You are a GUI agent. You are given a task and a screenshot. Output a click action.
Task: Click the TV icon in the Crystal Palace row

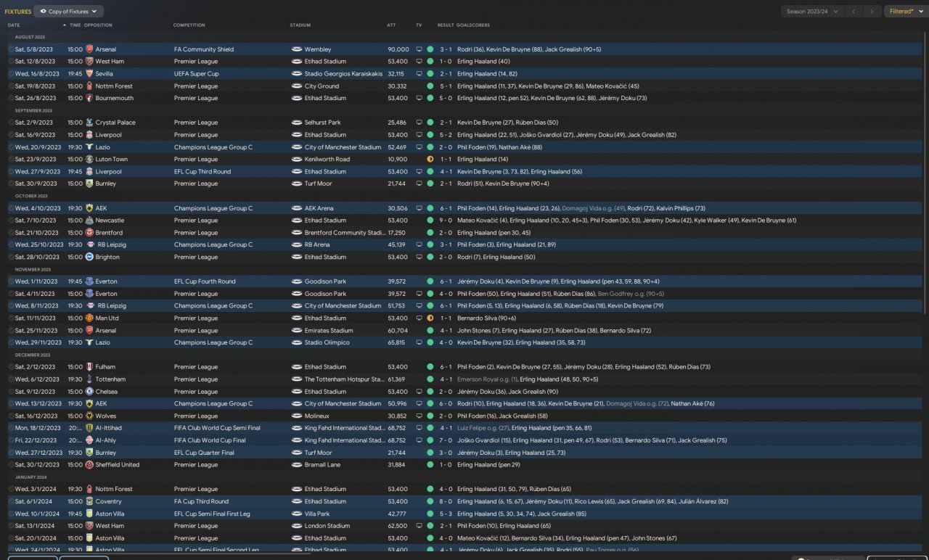(x=419, y=123)
